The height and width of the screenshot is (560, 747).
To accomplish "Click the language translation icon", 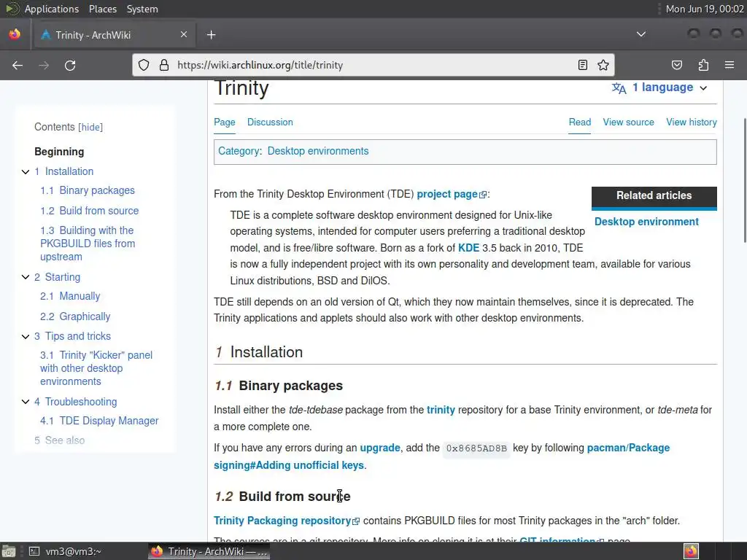I will click(619, 88).
